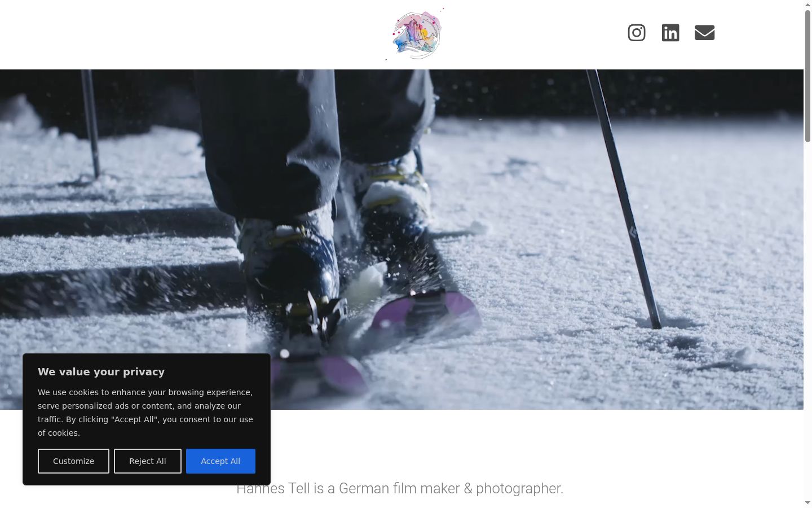Image resolution: width=812 pixels, height=508 pixels.
Task: Click the skiing hero video image
Action: (x=401, y=239)
